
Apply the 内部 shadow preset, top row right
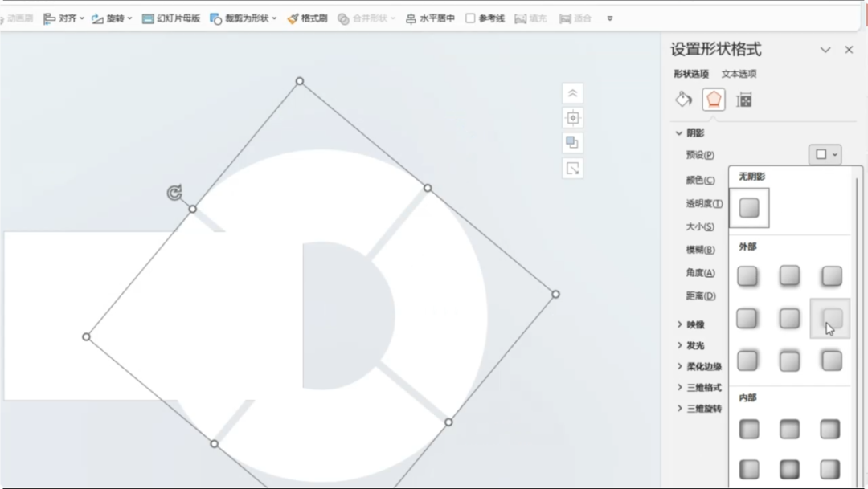click(x=829, y=430)
